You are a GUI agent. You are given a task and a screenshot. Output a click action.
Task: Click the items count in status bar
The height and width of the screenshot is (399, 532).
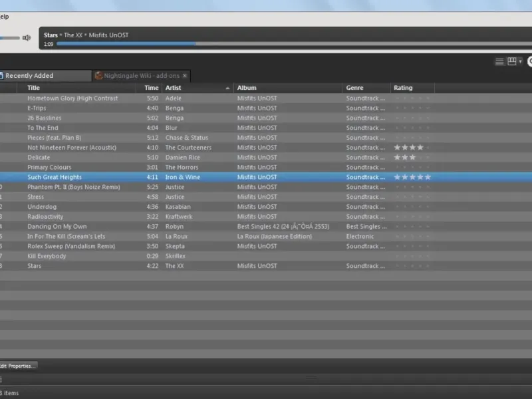click(x=9, y=393)
